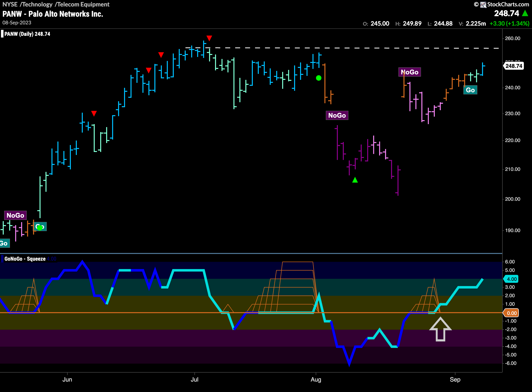
Task: Click the low value 244.88
Action: click(x=443, y=24)
